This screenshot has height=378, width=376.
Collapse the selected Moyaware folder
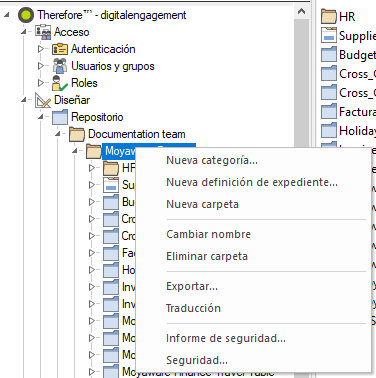pos(75,151)
